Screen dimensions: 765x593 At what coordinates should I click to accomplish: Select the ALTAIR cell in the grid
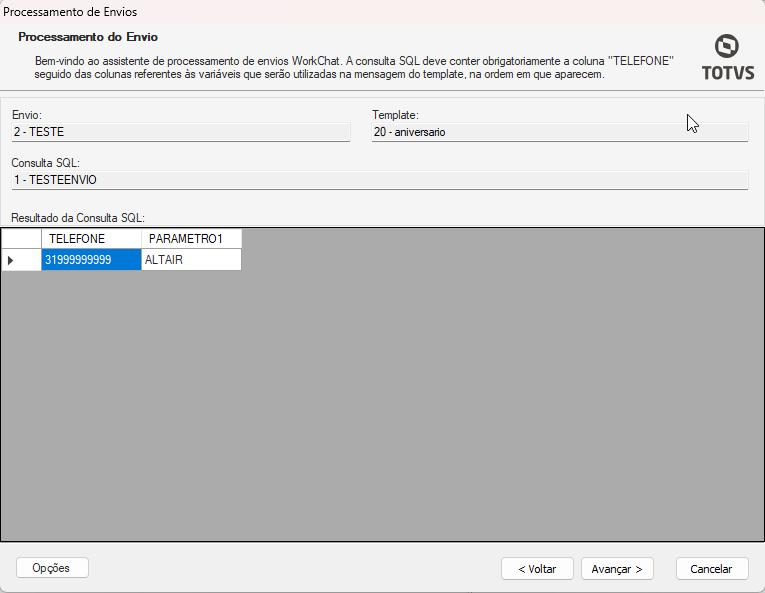191,260
